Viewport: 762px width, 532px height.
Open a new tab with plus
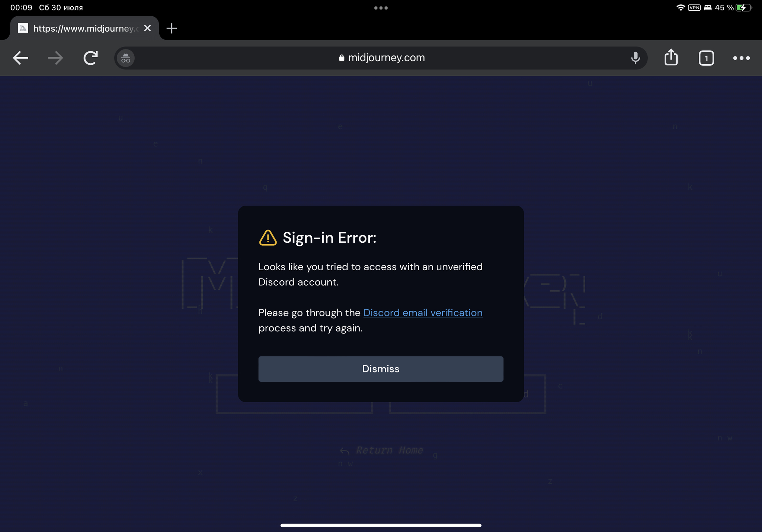(172, 28)
